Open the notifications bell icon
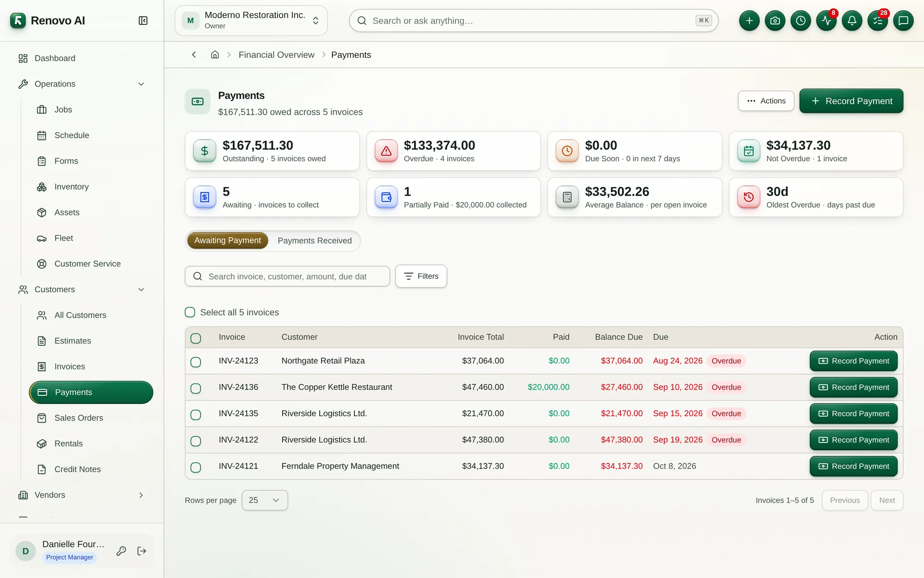Image resolution: width=924 pixels, height=578 pixels. pos(852,21)
